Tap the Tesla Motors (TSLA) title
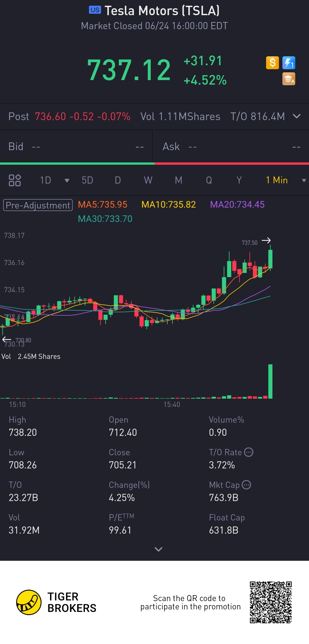Viewport: 309px width, 644px height. pyautogui.click(x=162, y=11)
